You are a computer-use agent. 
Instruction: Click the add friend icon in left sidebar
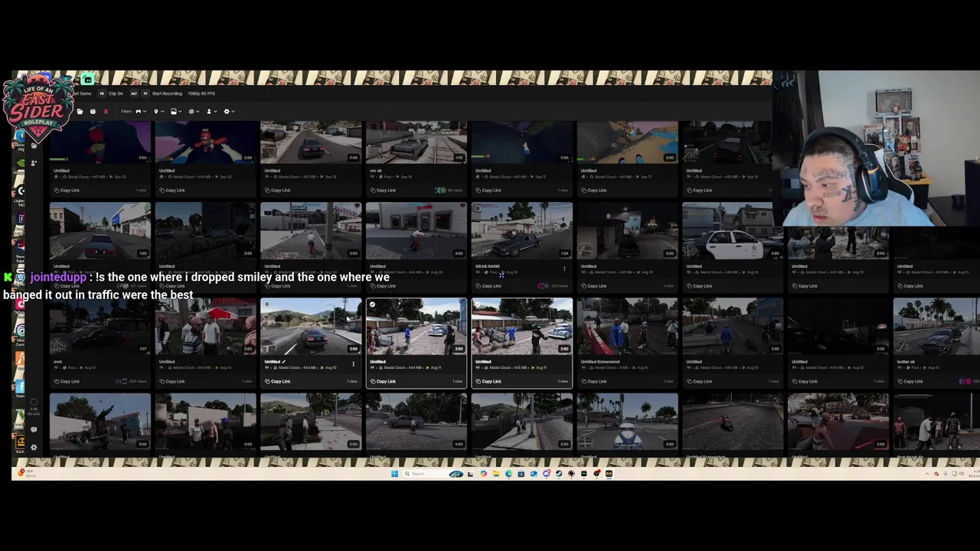pyautogui.click(x=34, y=163)
